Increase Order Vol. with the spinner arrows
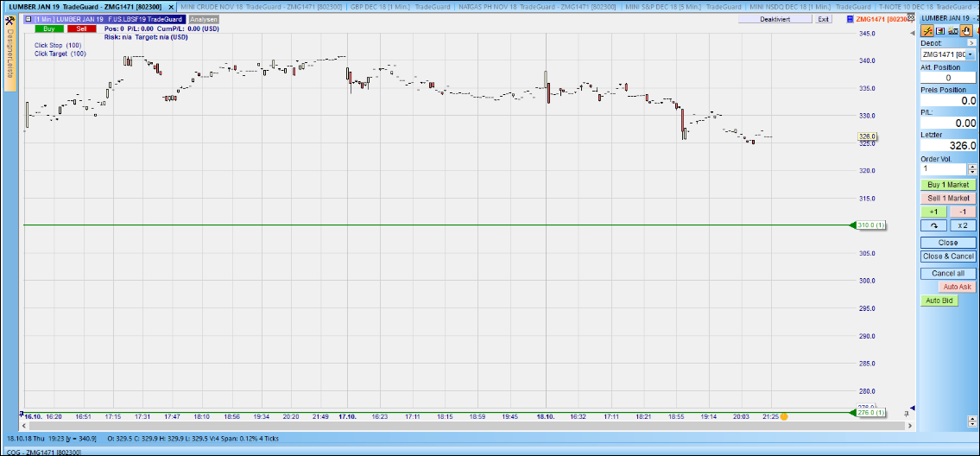980x456 pixels. click(x=972, y=166)
